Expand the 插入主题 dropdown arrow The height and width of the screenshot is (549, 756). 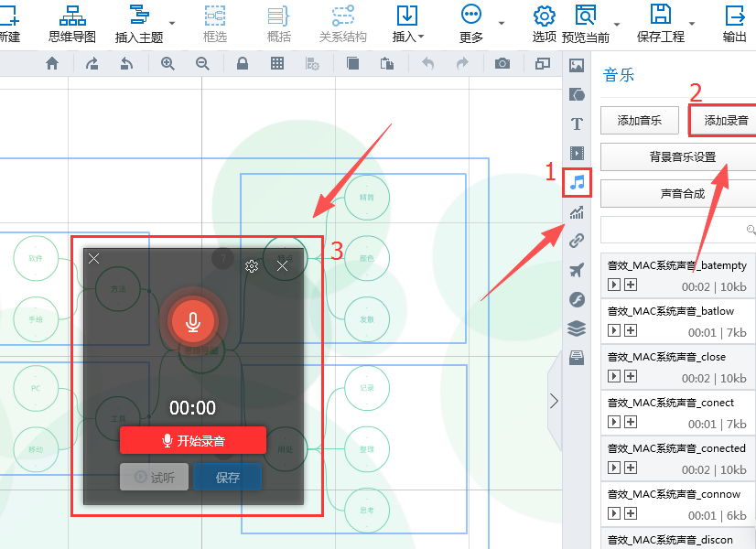173,24
